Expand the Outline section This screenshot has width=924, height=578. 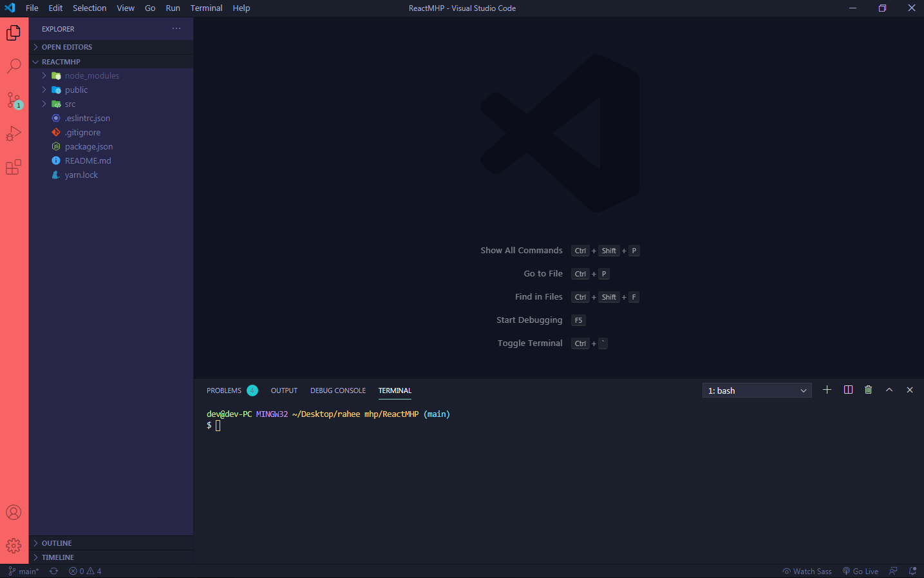pos(111,543)
